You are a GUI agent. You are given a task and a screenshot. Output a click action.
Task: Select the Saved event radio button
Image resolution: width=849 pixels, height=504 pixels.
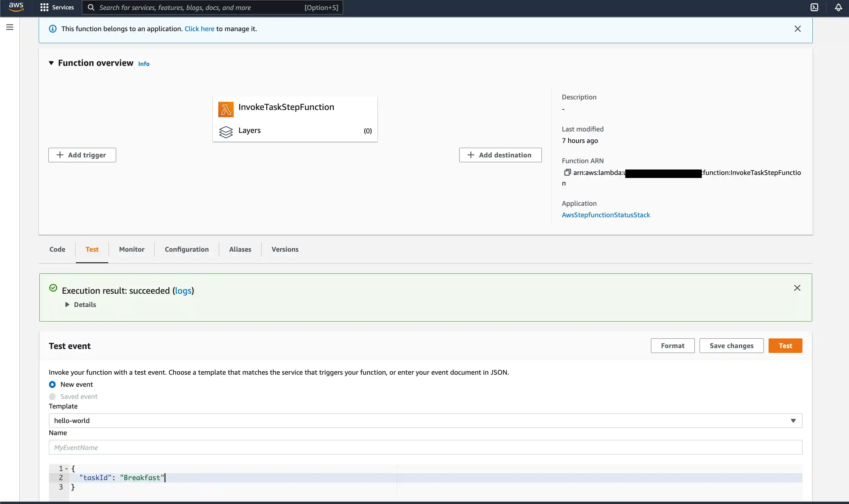tap(52, 396)
